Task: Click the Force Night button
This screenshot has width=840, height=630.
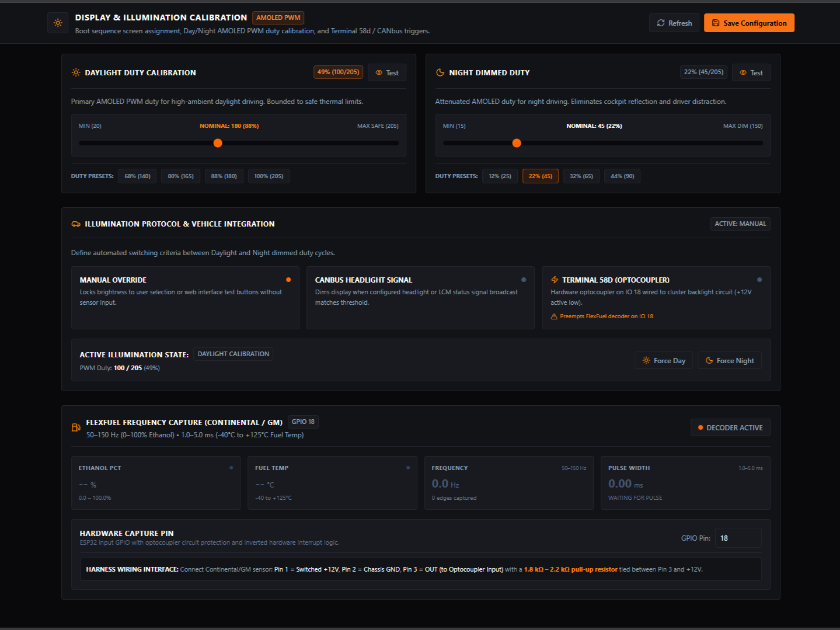Action: pos(730,360)
